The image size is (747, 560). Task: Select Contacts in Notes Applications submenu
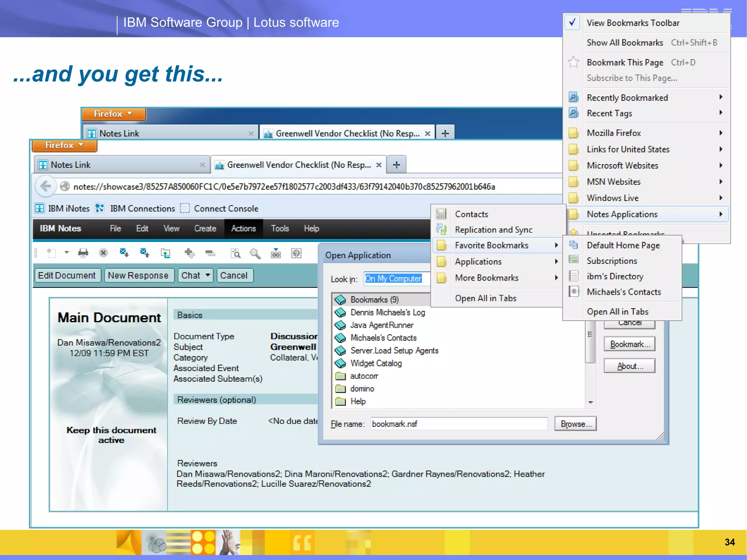tap(497, 214)
